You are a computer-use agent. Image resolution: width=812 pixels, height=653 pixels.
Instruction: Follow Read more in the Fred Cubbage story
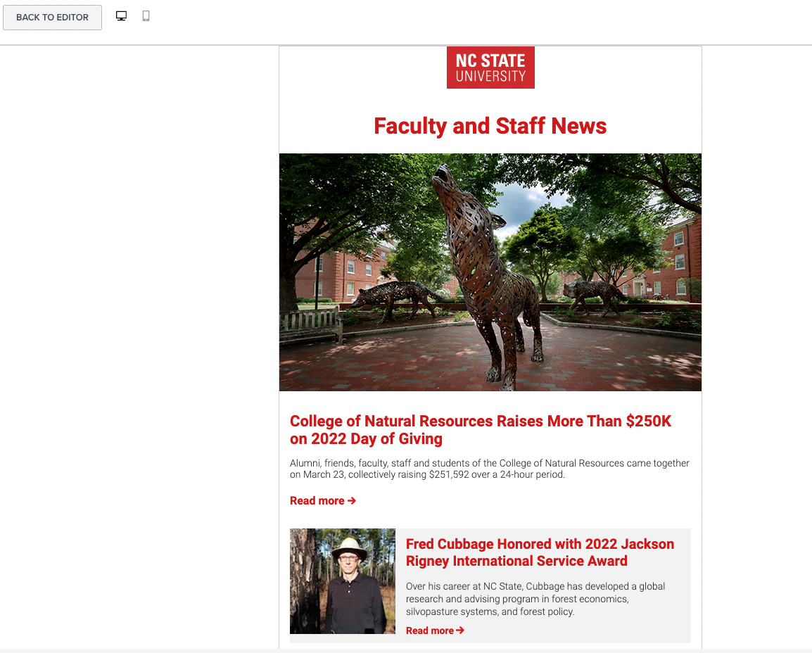(429, 630)
